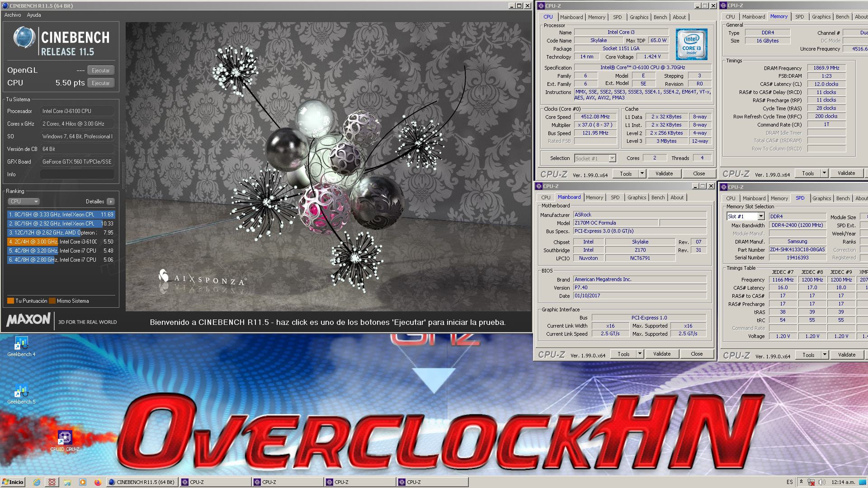Open the Archivo menu in Cinebench
This screenshot has width=868, height=488.
click(x=13, y=15)
